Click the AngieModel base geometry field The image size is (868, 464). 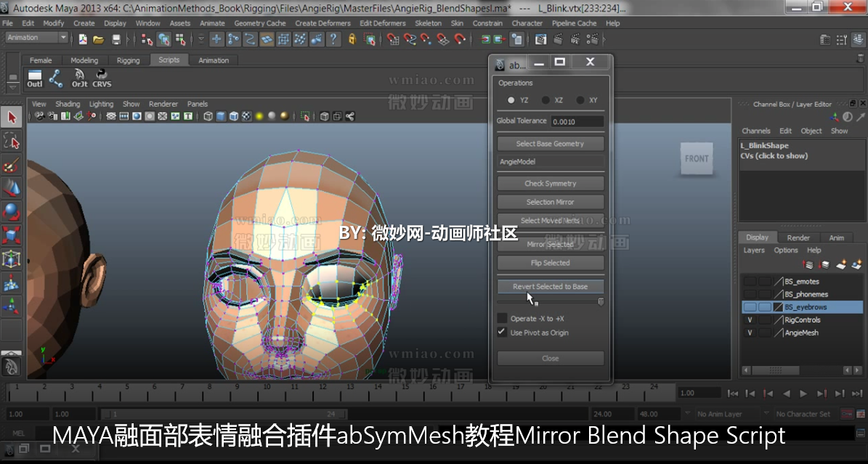coord(551,162)
